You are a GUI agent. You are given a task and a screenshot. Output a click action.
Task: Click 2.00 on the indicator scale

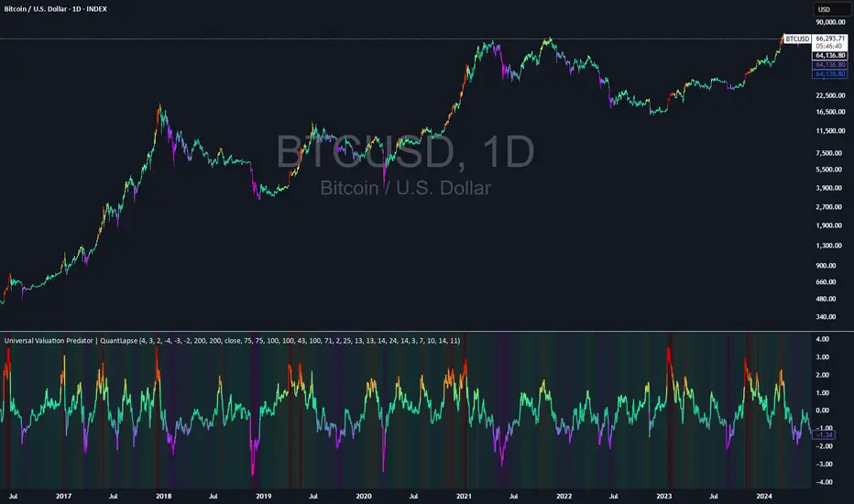coord(823,375)
